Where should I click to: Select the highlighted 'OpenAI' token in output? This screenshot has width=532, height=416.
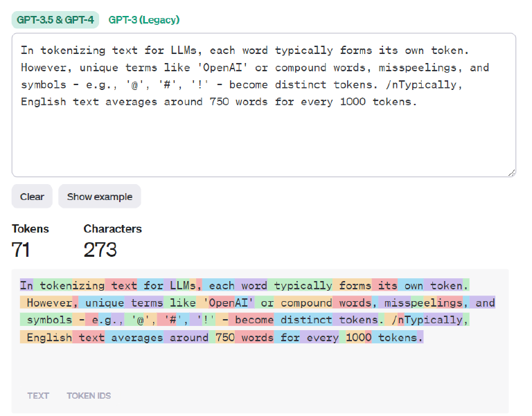(x=229, y=303)
